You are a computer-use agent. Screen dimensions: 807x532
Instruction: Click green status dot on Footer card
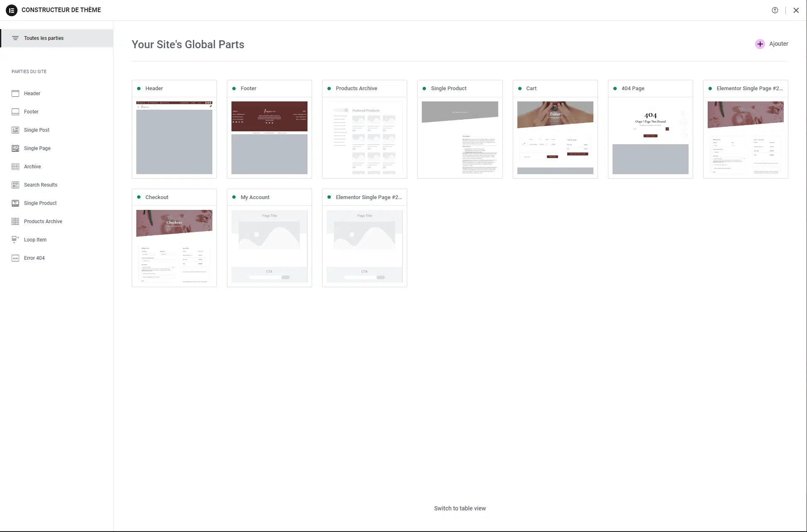point(234,89)
